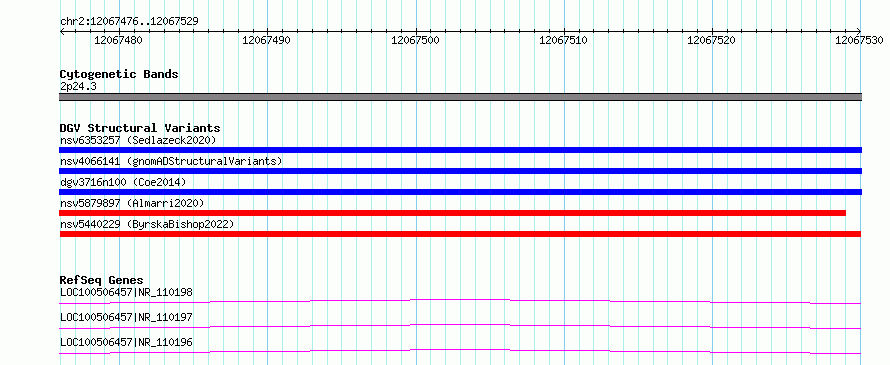Click the gray 2p24.3 cytogenetic band bar
The width and height of the screenshot is (890, 365).
tap(460, 97)
